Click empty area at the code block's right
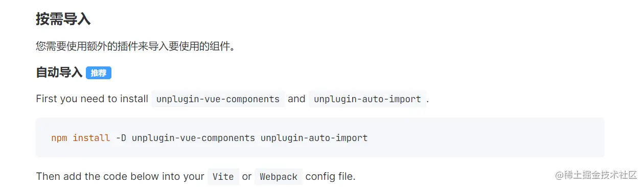The height and width of the screenshot is (187, 644). pyautogui.click(x=486, y=137)
